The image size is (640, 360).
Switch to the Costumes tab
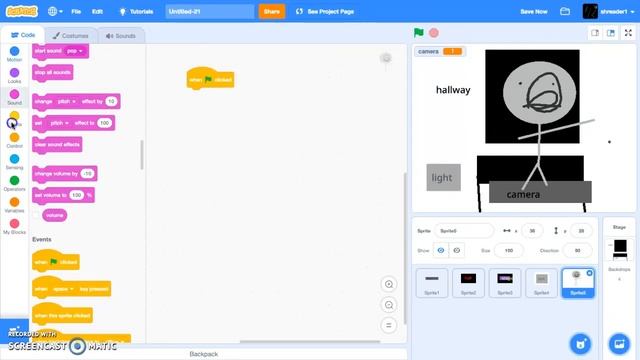[70, 36]
